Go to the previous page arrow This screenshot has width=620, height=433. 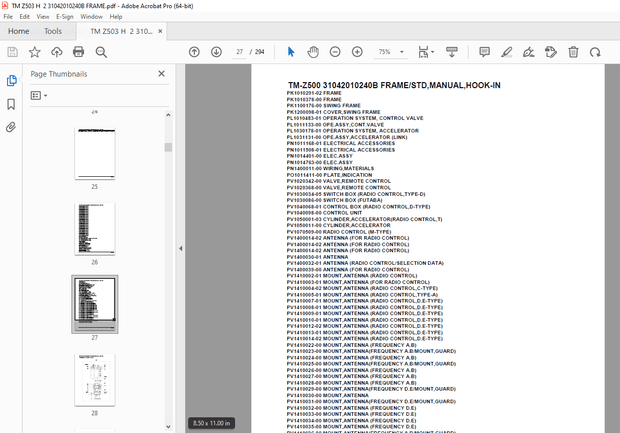tap(194, 52)
